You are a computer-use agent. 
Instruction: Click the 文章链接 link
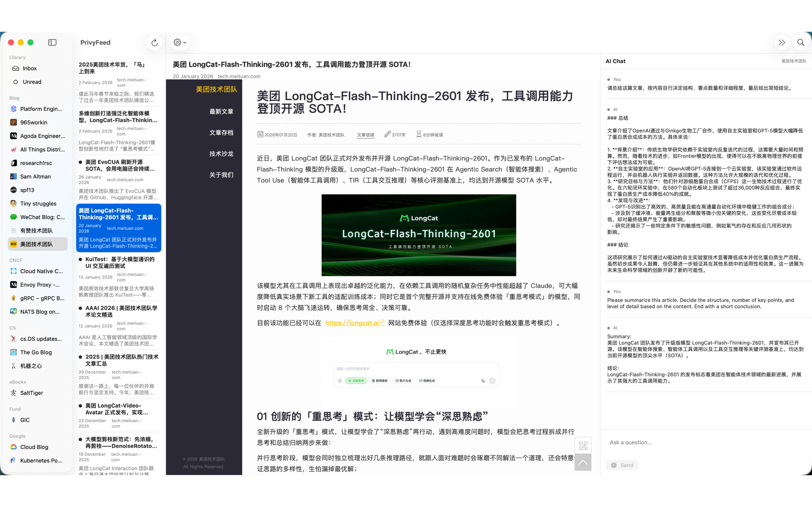pyautogui.click(x=365, y=135)
